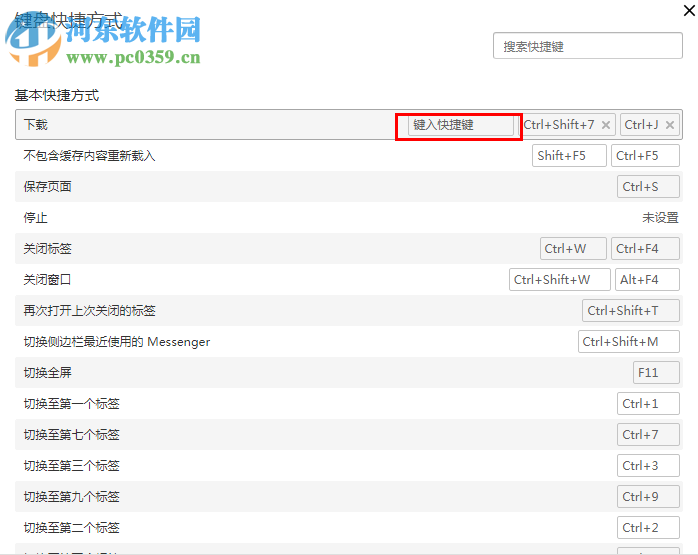Select the 停止 row label
Image resolution: width=698 pixels, height=555 pixels.
tap(36, 218)
